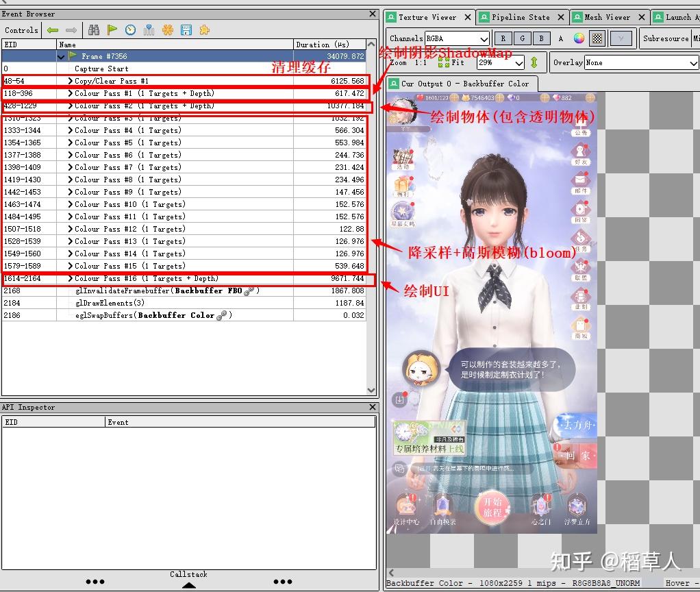700x592 pixels.
Task: Expand the Colour Pass #15 node
Action: [x=70, y=266]
